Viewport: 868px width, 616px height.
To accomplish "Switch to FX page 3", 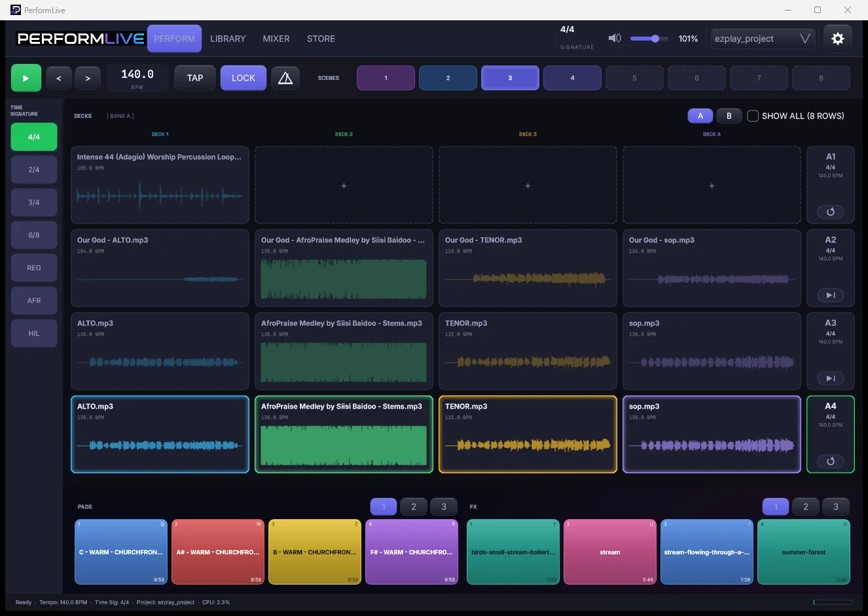I will click(836, 507).
